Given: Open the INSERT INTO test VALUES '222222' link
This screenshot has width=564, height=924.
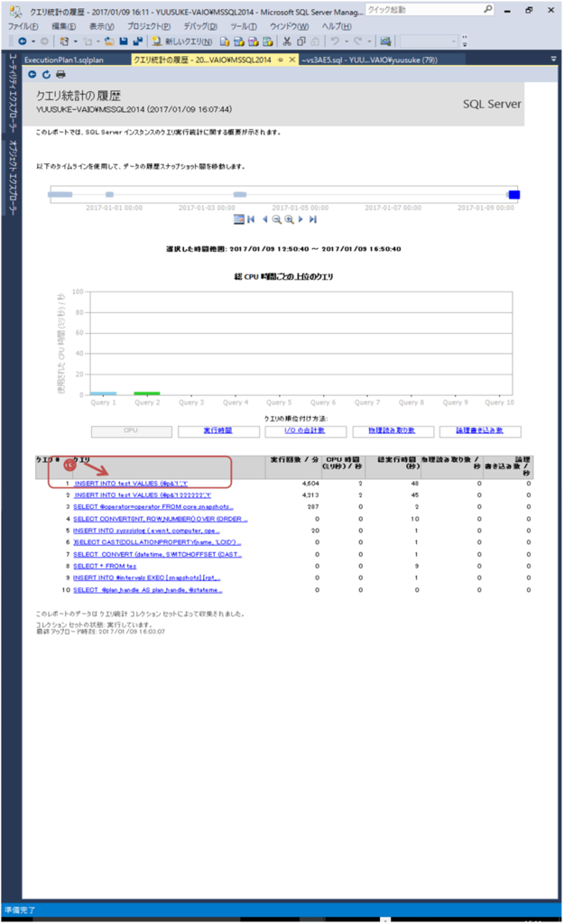Looking at the screenshot, I should (143, 495).
